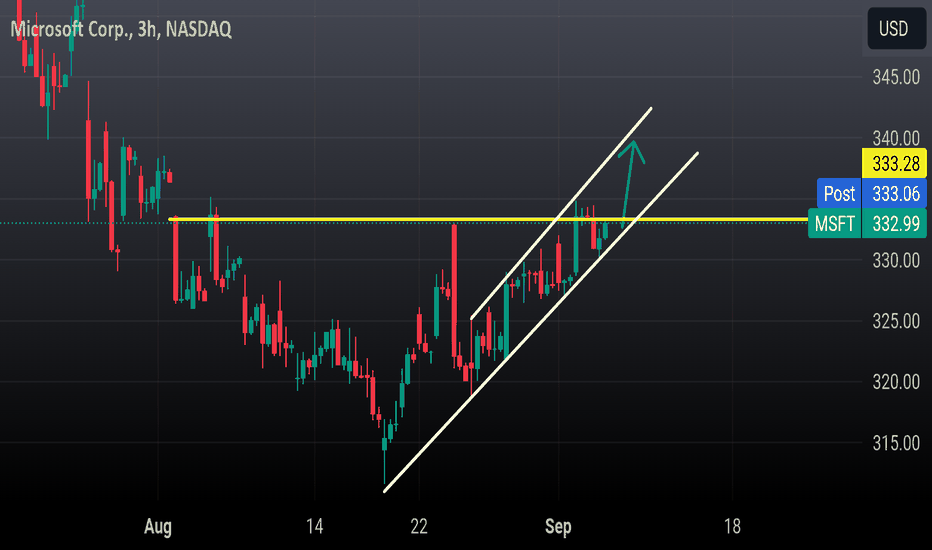The width and height of the screenshot is (932, 550).
Task: Click the Microsoft Corp., 3h, NASDAQ title
Action: pos(121,29)
